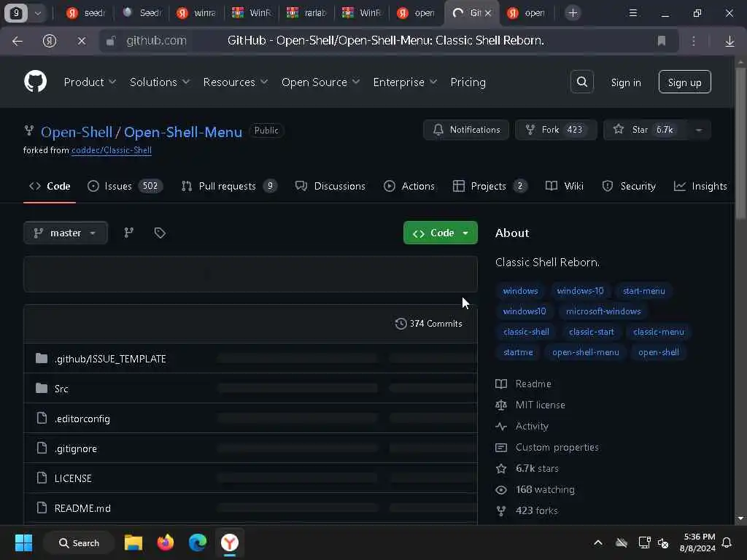The width and height of the screenshot is (747, 560).
Task: Fork the repository with Fork 423
Action: (555, 130)
